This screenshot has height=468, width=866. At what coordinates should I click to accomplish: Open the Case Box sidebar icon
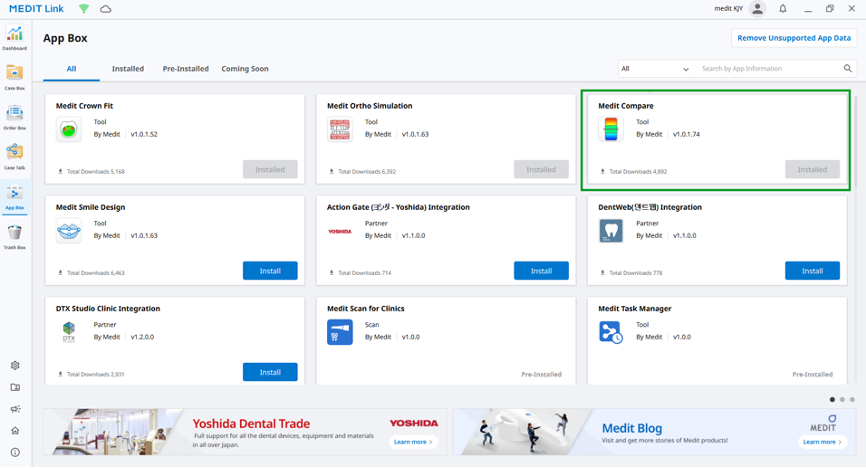click(15, 76)
